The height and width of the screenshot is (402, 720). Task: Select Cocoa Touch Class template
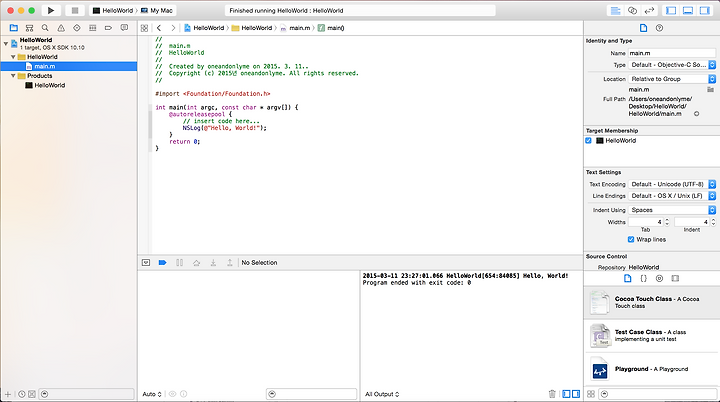[x=652, y=302]
